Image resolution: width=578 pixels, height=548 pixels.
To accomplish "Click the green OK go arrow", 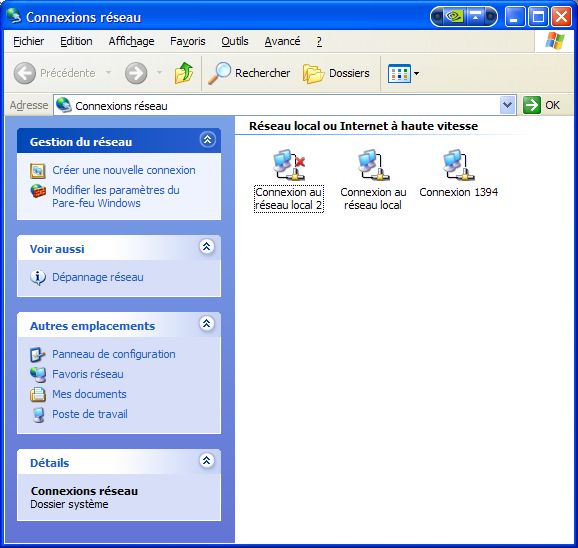I will 532,105.
